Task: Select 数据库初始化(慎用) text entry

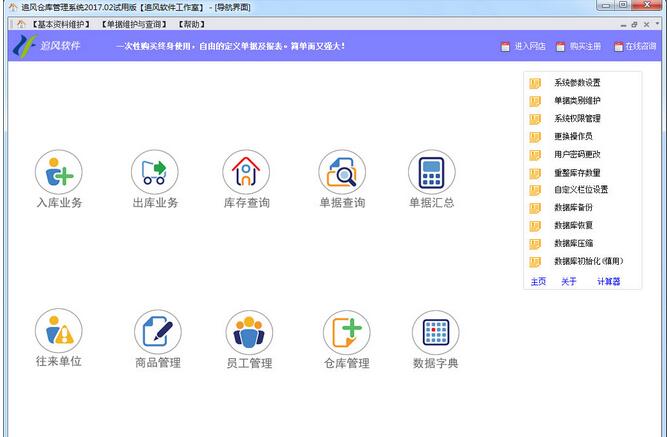Action: [x=588, y=261]
